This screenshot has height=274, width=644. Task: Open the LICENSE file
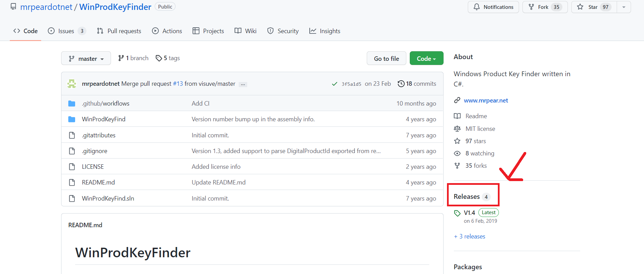pyautogui.click(x=93, y=167)
